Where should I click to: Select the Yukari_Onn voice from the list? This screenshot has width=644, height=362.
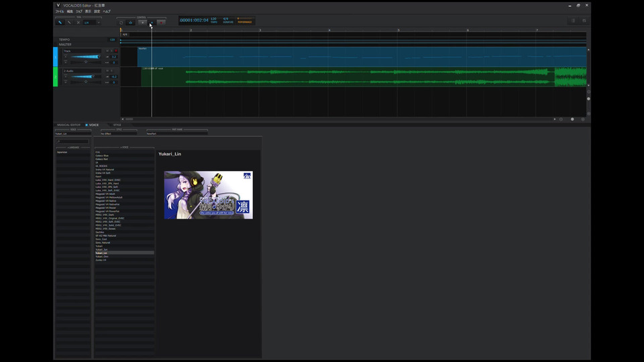[x=102, y=256]
